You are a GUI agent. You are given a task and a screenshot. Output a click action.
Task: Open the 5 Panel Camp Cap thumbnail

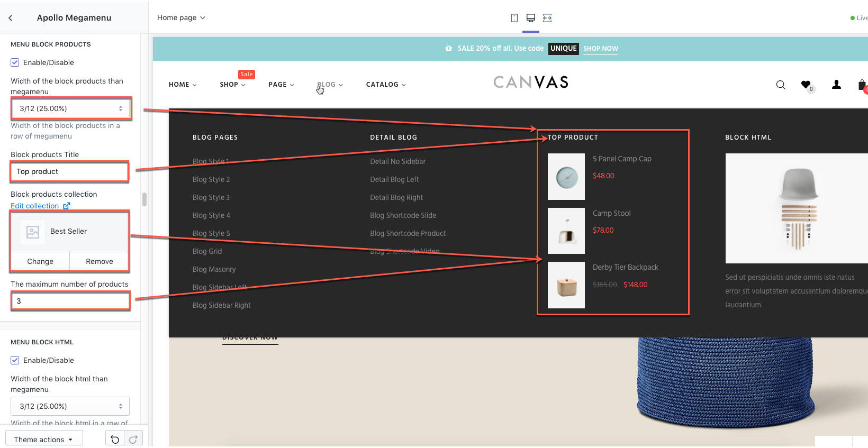click(x=566, y=177)
